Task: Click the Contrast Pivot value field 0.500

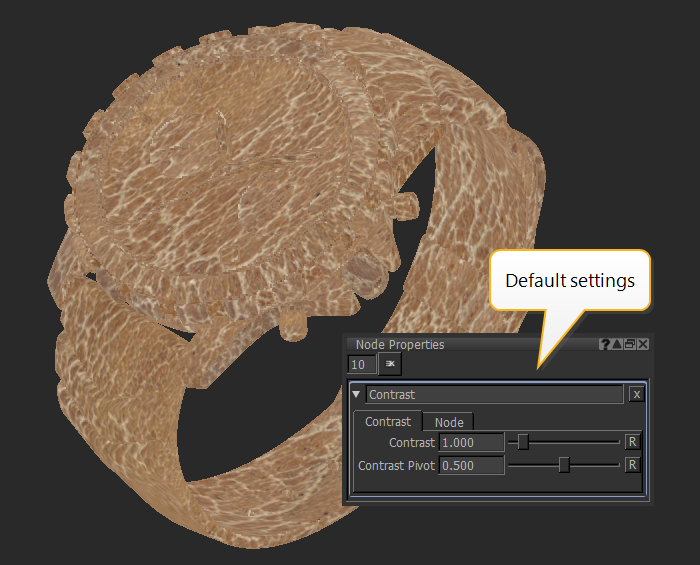Action: [x=471, y=465]
